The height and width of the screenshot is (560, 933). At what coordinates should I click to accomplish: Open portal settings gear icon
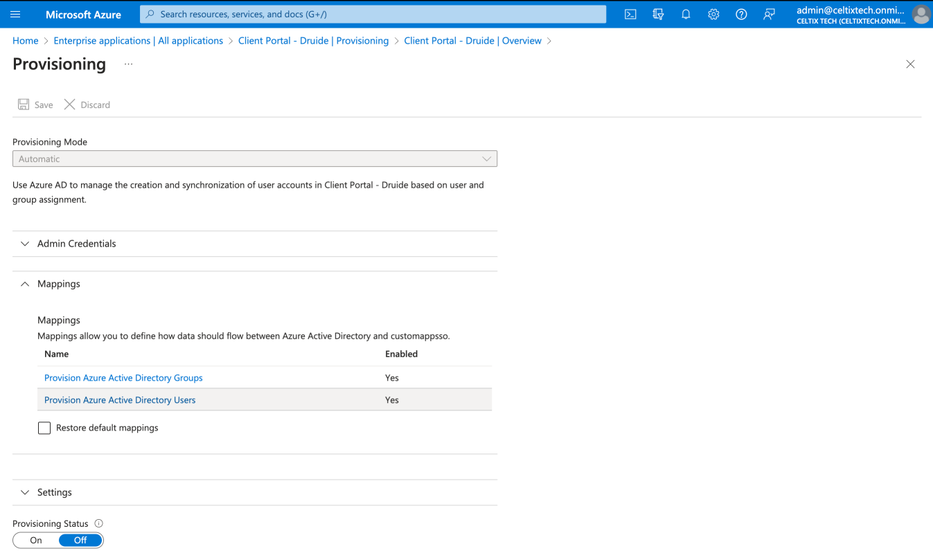pyautogui.click(x=713, y=14)
